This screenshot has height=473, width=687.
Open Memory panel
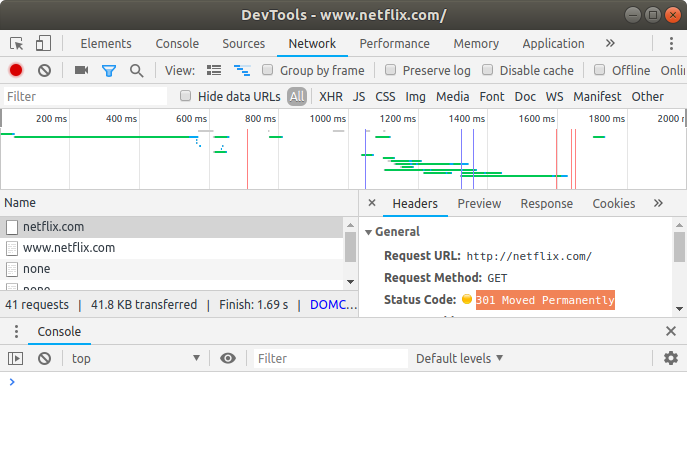[476, 44]
